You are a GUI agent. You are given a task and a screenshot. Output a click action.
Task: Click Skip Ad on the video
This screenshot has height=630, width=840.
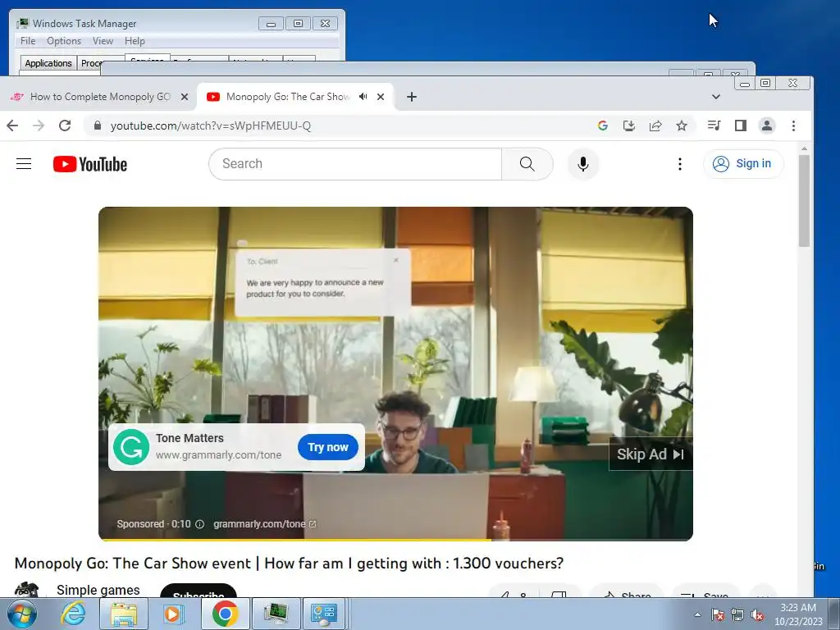pyautogui.click(x=651, y=454)
